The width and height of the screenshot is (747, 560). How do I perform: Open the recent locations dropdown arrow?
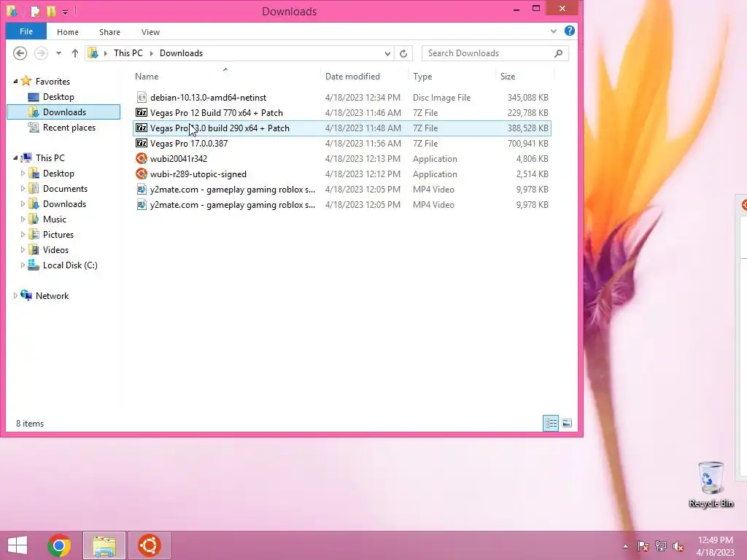[58, 53]
